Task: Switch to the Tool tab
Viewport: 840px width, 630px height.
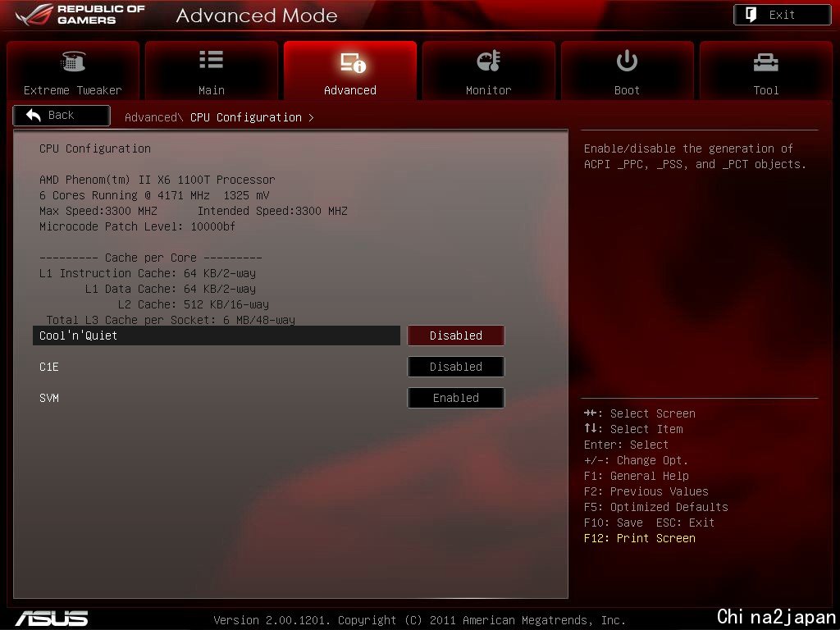Action: 766,71
